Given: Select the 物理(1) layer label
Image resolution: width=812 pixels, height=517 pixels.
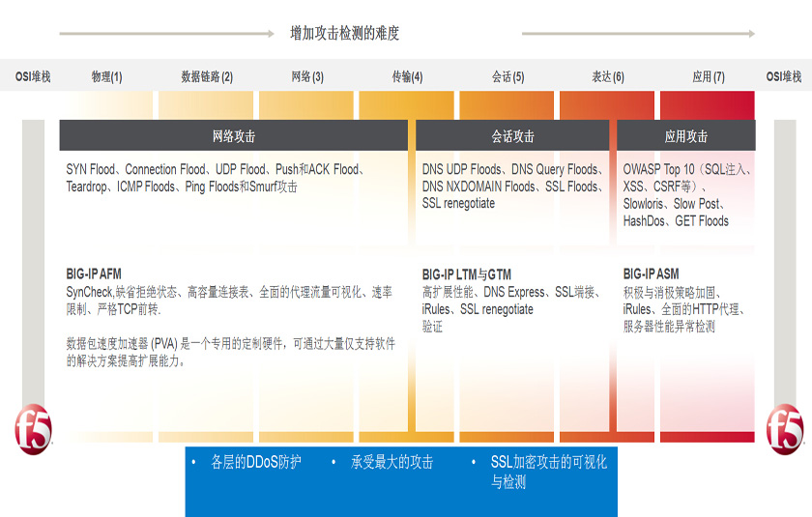Looking at the screenshot, I should [106, 77].
